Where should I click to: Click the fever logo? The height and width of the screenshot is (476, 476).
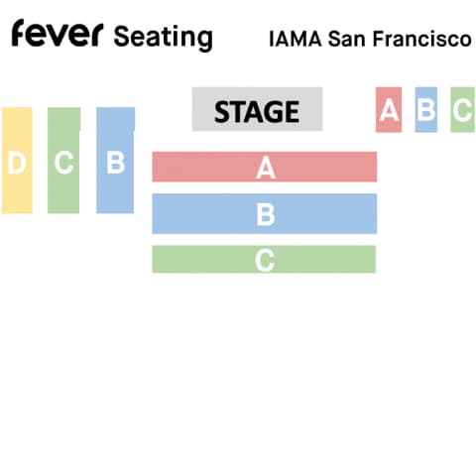click(x=58, y=33)
